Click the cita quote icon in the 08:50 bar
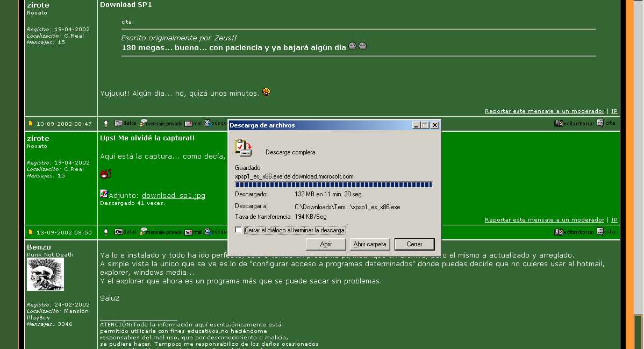The width and height of the screenshot is (644, 349). [x=606, y=231]
